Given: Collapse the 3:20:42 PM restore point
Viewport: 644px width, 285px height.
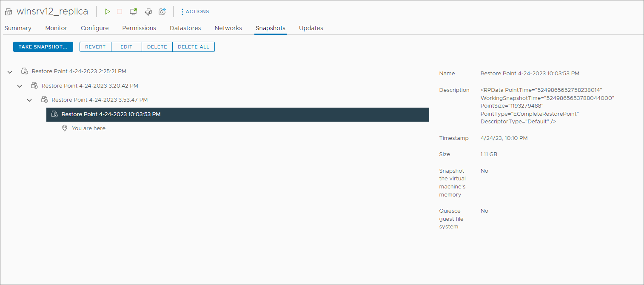Looking at the screenshot, I should (20, 86).
